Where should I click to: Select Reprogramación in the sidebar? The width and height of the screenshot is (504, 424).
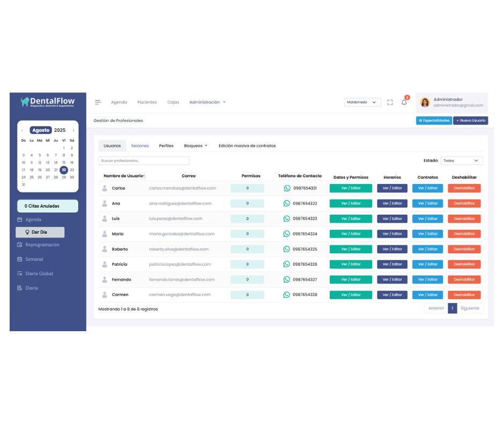[42, 245]
